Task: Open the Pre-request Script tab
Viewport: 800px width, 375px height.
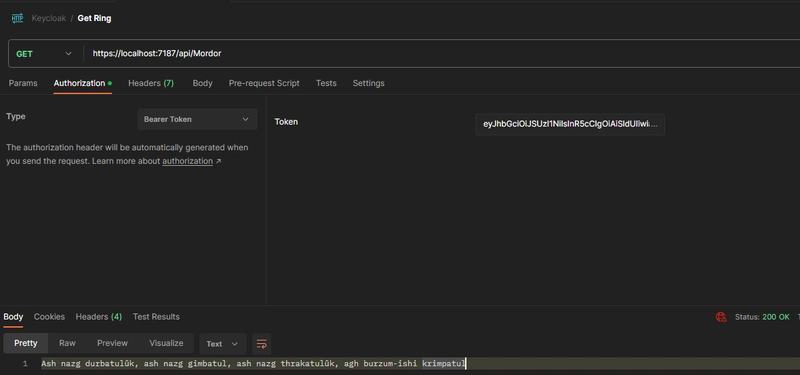Action: [x=264, y=83]
